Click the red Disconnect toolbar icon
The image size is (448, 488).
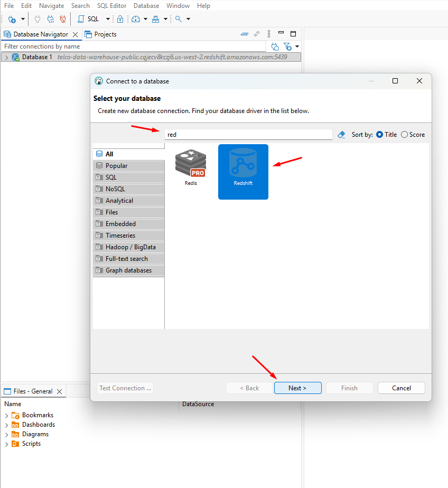point(63,20)
